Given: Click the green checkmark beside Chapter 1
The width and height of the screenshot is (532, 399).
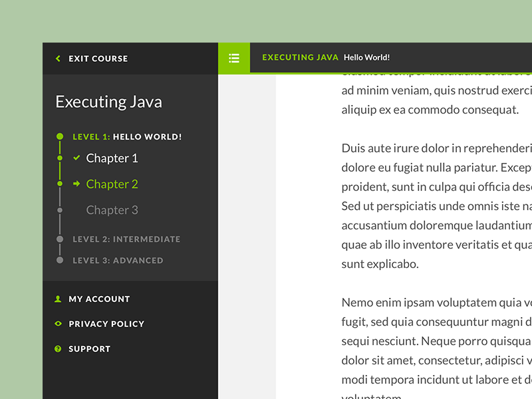Looking at the screenshot, I should 76,158.
